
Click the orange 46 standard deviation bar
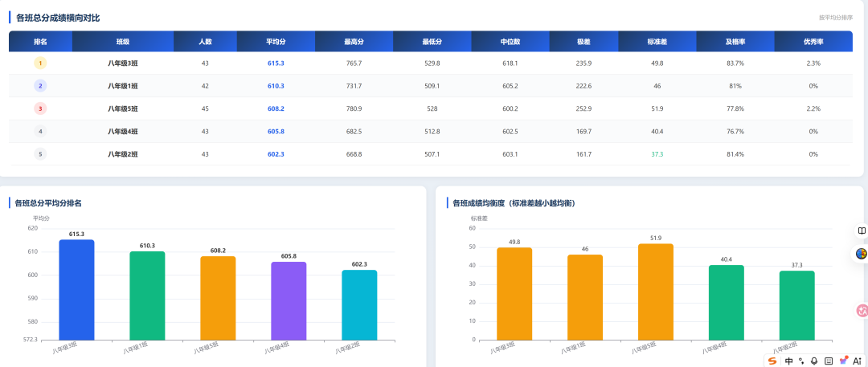pyautogui.click(x=585, y=297)
